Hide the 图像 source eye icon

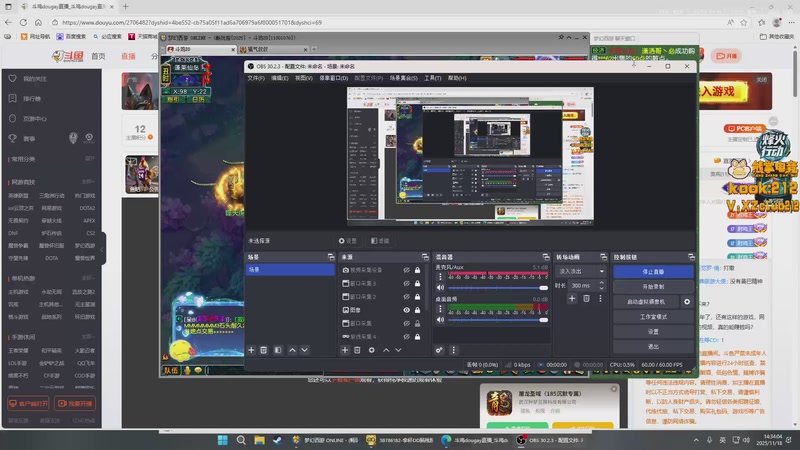click(407, 310)
